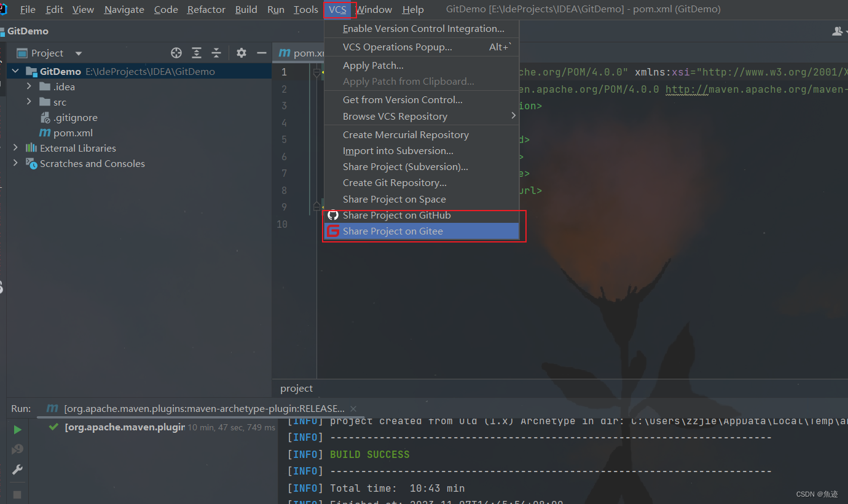This screenshot has width=848, height=504.
Task: Click the rerun failed tests icon in Run panel
Action: click(x=17, y=450)
